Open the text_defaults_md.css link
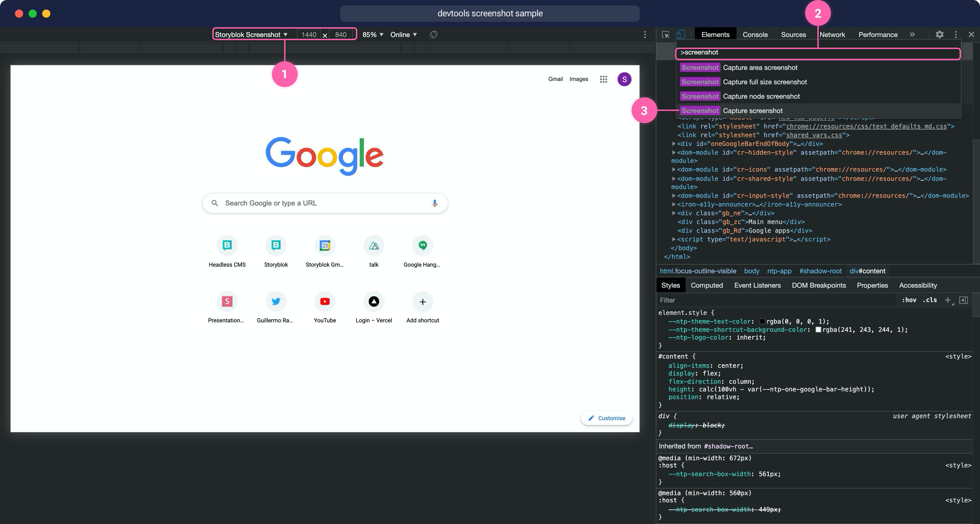The height and width of the screenshot is (524, 980). pyautogui.click(x=866, y=126)
